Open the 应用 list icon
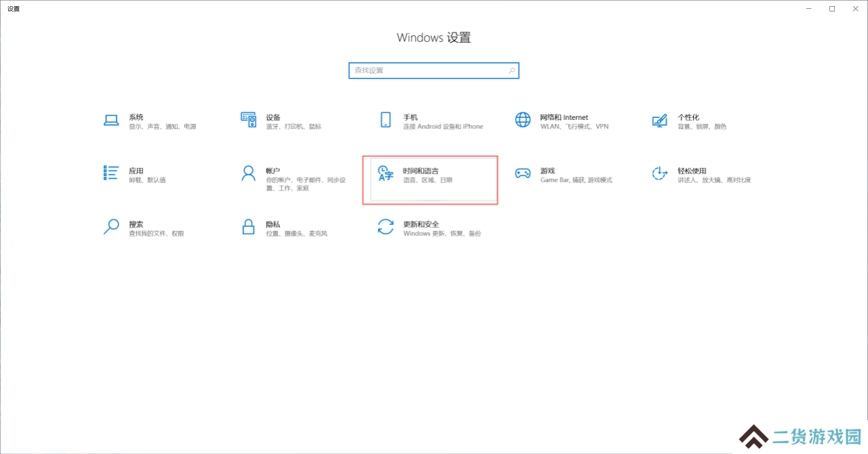The image size is (868, 454). click(111, 173)
